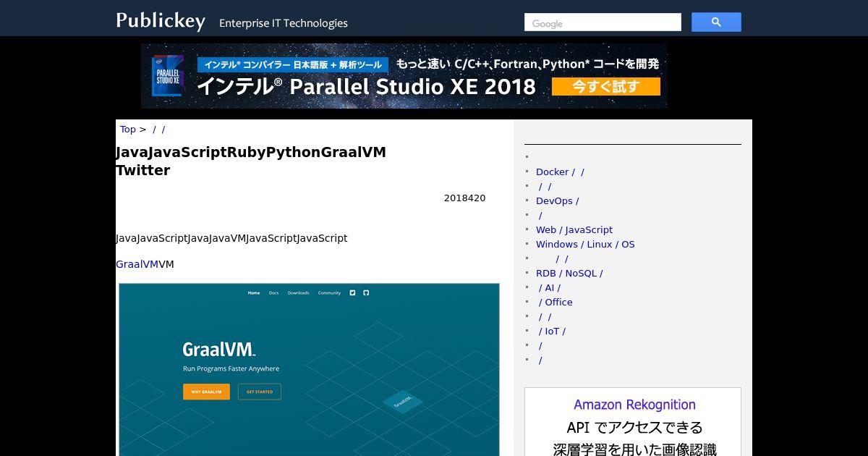This screenshot has width=868, height=456.
Task: Click the article headline mentioning GraalVM
Action: pyautogui.click(x=251, y=161)
